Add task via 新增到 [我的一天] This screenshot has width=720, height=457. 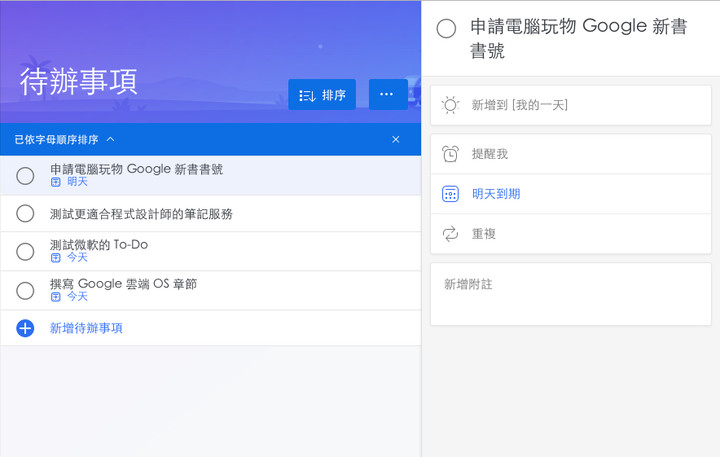point(571,105)
